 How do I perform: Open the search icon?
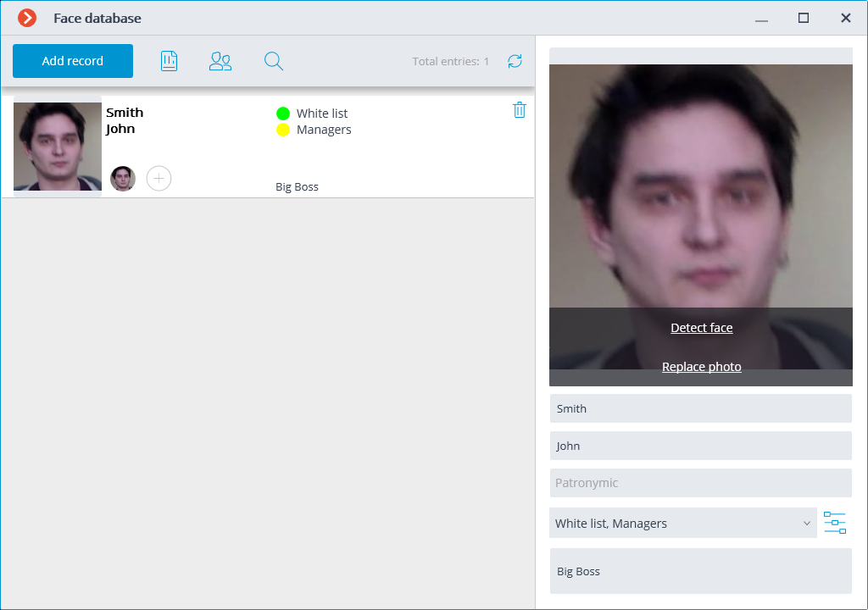(x=273, y=60)
